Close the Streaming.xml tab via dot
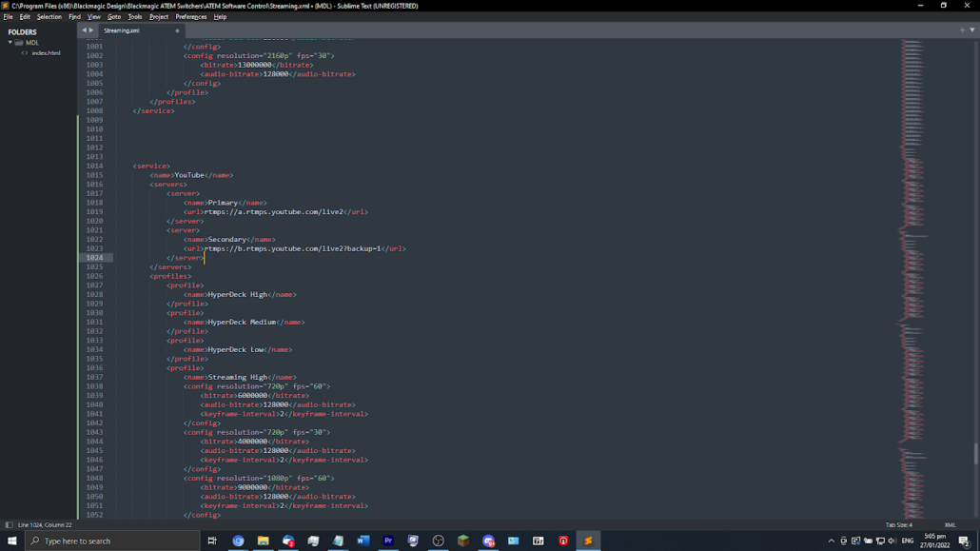980x551 pixels. click(x=177, y=30)
